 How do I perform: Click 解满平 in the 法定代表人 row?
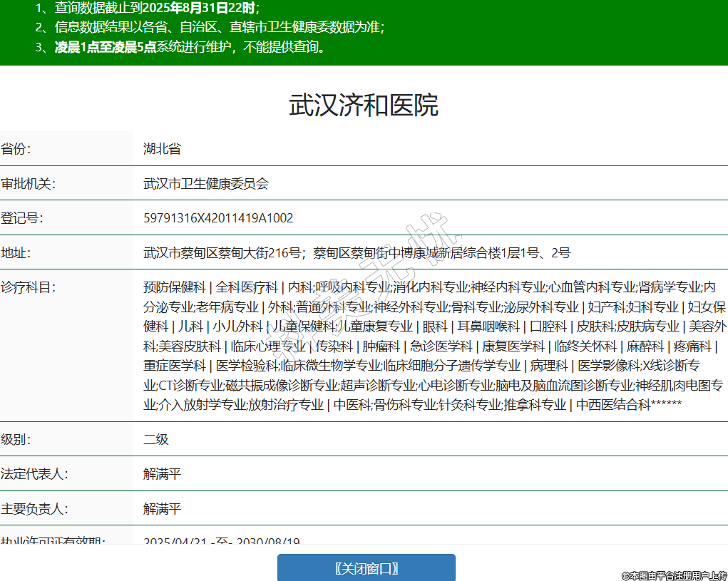pos(162,474)
